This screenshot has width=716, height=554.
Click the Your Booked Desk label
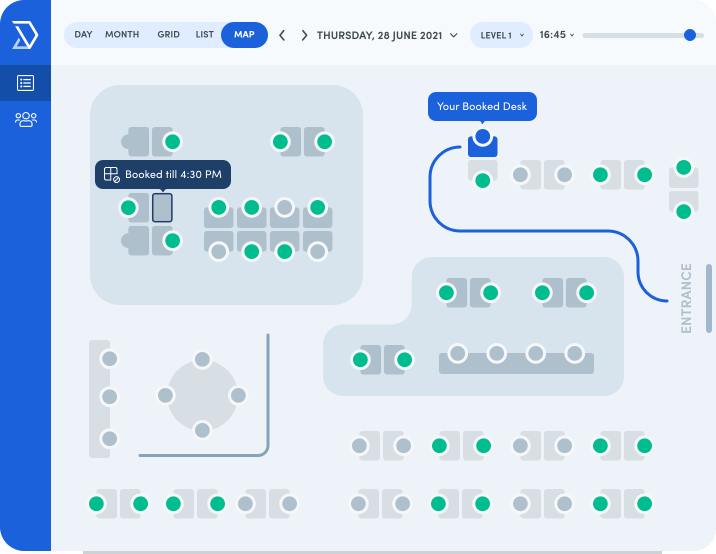click(x=482, y=106)
